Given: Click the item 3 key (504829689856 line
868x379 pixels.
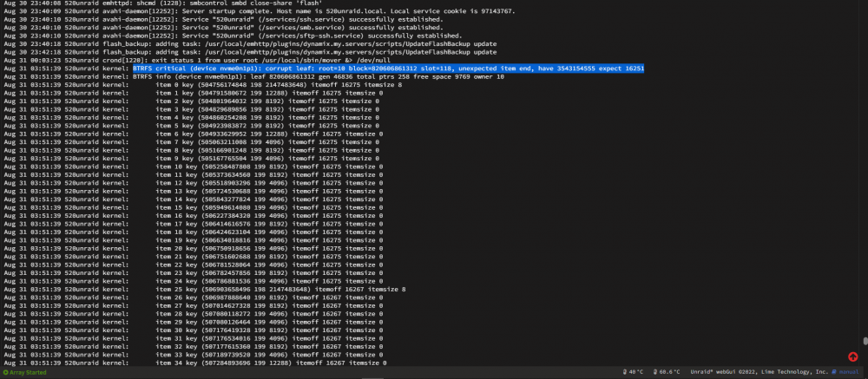Looking at the screenshot, I should [192, 109].
